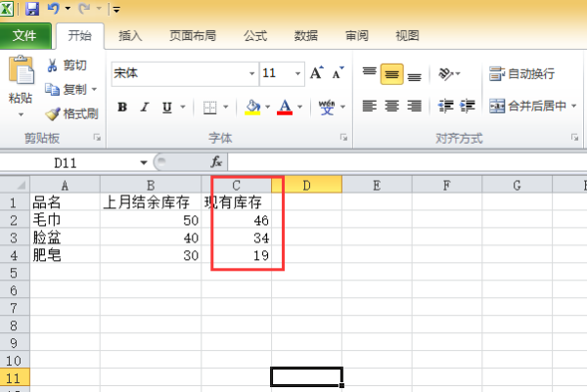This screenshot has height=392, width=587.
Task: Increase font size with large A icon
Action: [317, 72]
